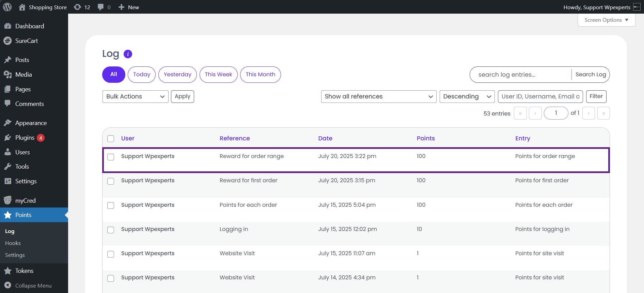Switch to the This Week filter tab

pyautogui.click(x=218, y=75)
